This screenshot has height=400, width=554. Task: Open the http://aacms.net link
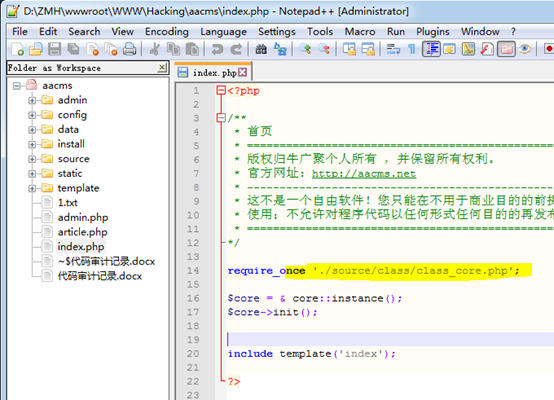[x=364, y=174]
